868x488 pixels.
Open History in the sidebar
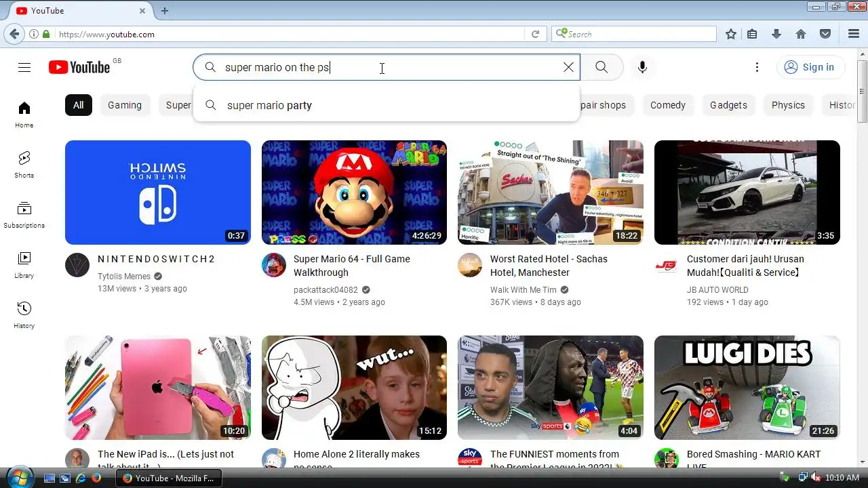pyautogui.click(x=24, y=315)
